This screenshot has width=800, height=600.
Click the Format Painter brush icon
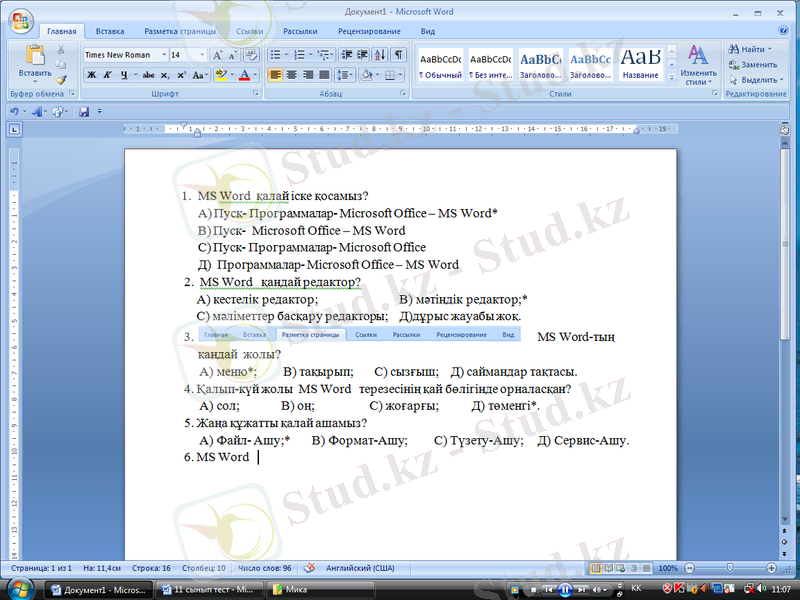pos(61,79)
